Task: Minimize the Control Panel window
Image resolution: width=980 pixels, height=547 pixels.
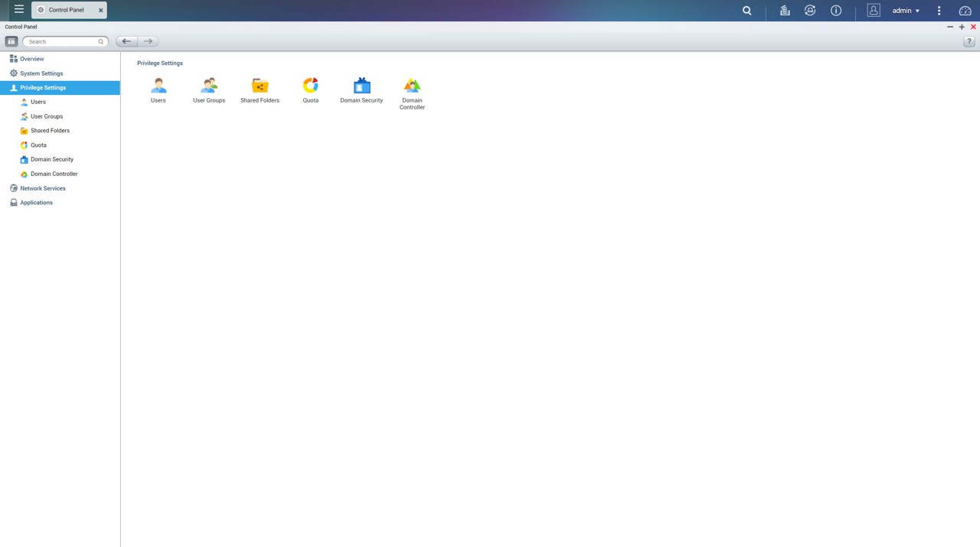Action: (950, 27)
